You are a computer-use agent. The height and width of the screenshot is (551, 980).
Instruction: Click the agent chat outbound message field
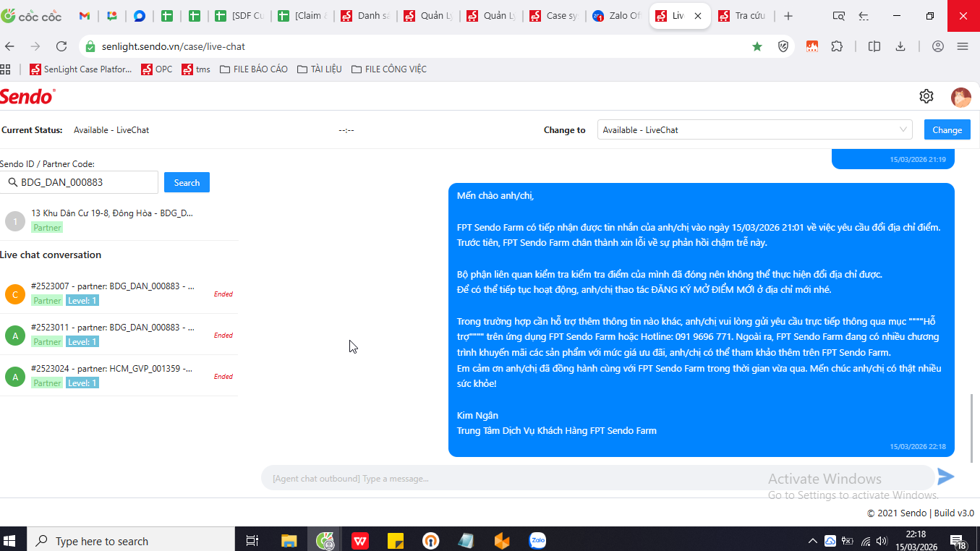tap(597, 478)
